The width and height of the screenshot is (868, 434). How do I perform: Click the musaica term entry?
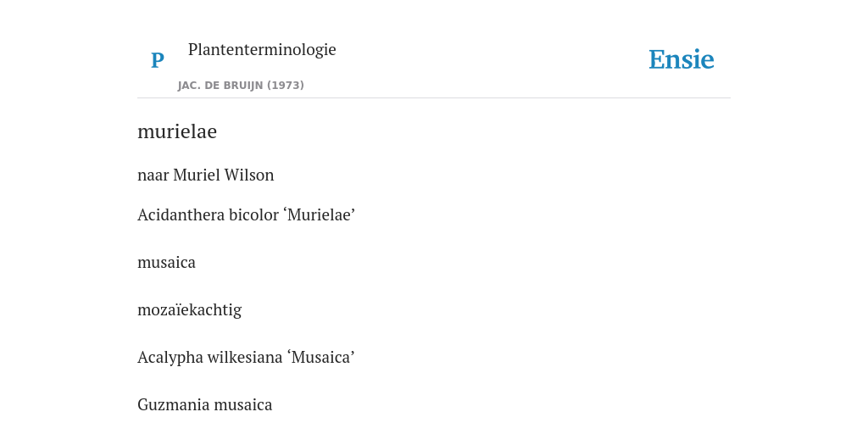click(166, 263)
